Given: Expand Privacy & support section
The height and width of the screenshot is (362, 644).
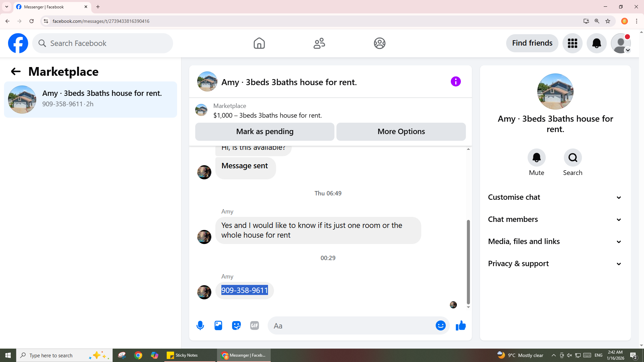Looking at the screenshot, I should click(x=555, y=264).
